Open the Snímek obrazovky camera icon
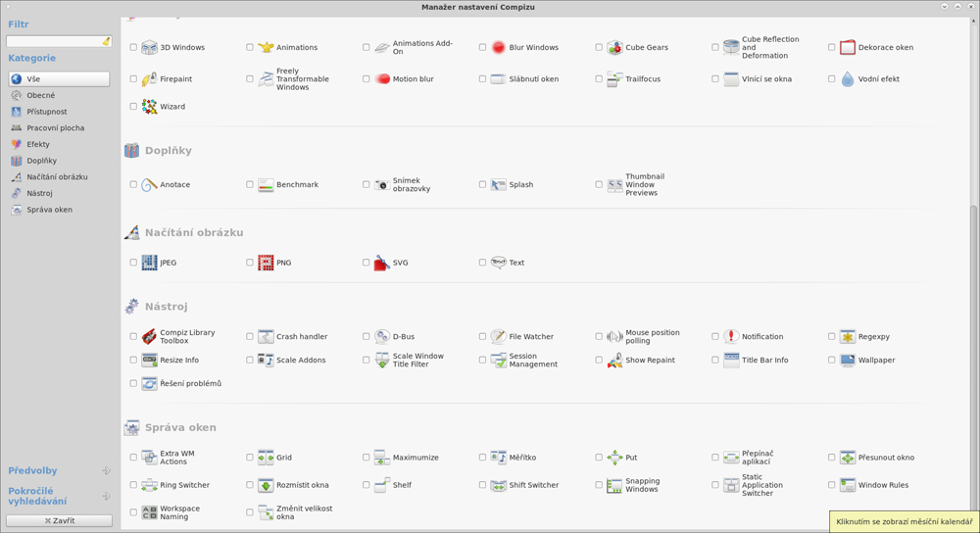The width and height of the screenshot is (980, 533). tap(382, 185)
